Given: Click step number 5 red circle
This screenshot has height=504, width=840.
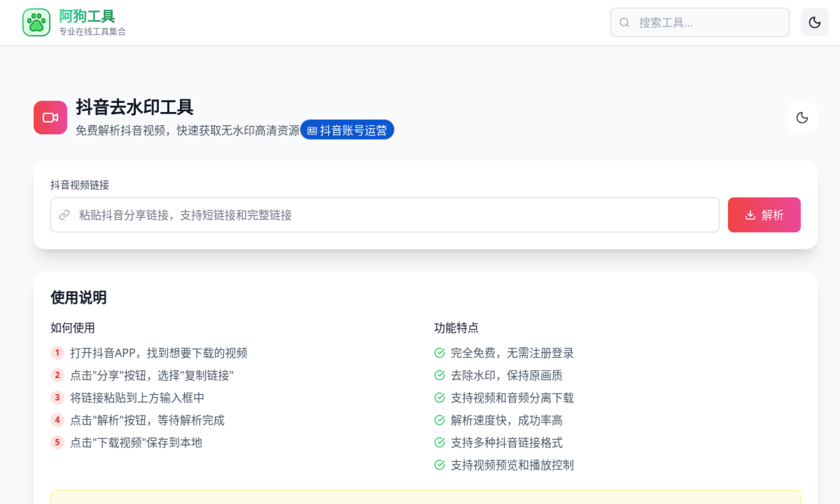Looking at the screenshot, I should (x=57, y=442).
